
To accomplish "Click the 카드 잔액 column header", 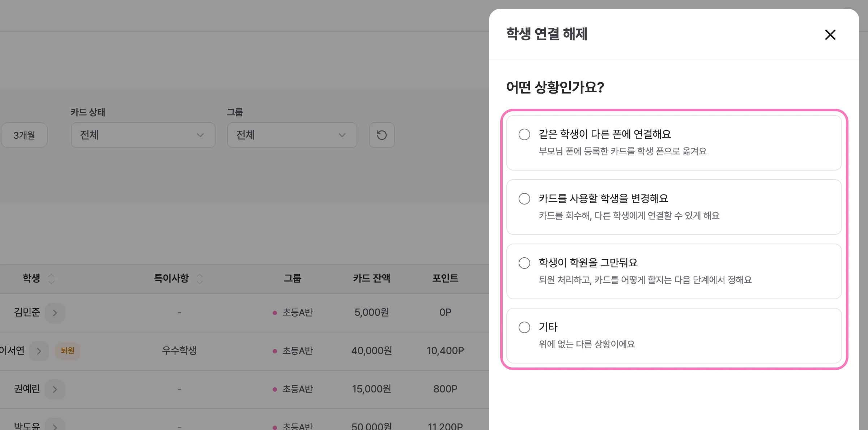I will pyautogui.click(x=371, y=278).
